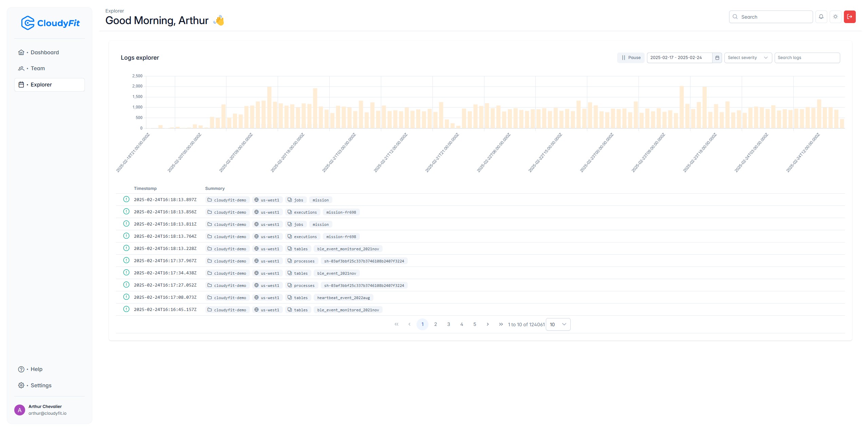The height and width of the screenshot is (430, 868).
Task: Click the Search logs input field
Action: [807, 57]
